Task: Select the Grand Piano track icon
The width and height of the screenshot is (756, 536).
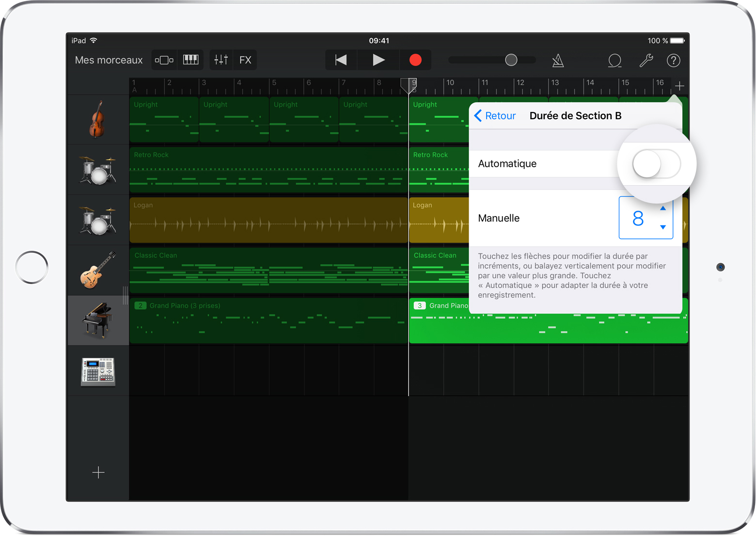Action: (x=98, y=320)
